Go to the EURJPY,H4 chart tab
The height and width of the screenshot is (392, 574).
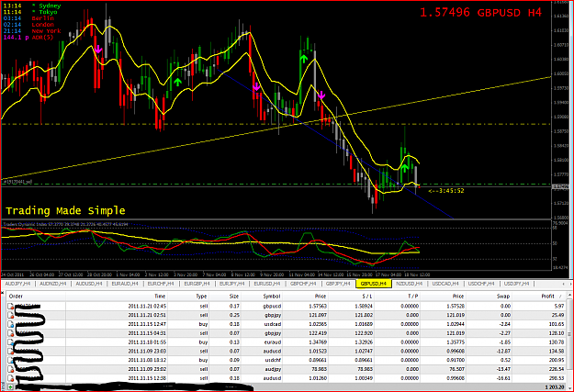coord(232,284)
